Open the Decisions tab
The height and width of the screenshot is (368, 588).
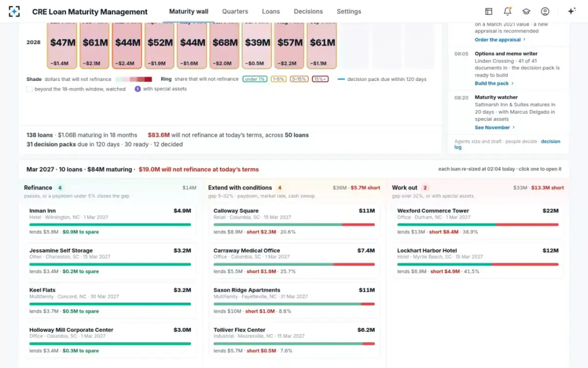coord(308,11)
